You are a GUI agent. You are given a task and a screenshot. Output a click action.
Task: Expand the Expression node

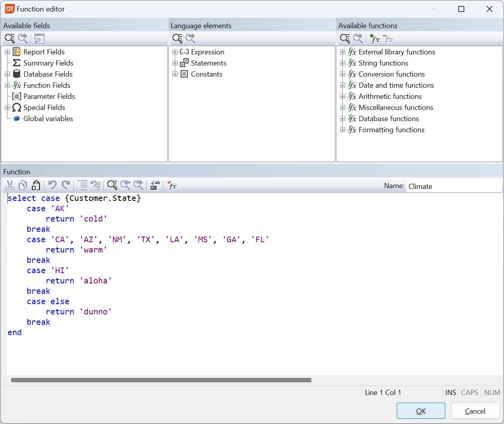coord(175,52)
